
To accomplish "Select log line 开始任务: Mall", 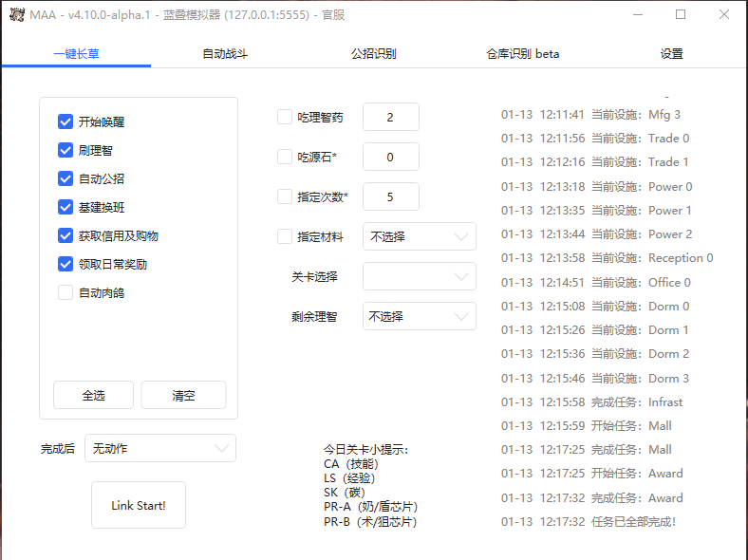I will [x=587, y=426].
